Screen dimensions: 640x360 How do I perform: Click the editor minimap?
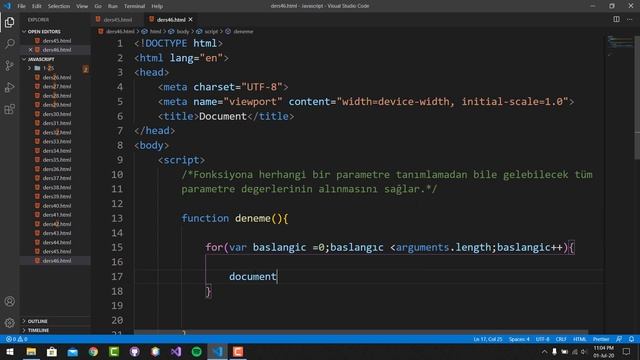tap(620, 45)
